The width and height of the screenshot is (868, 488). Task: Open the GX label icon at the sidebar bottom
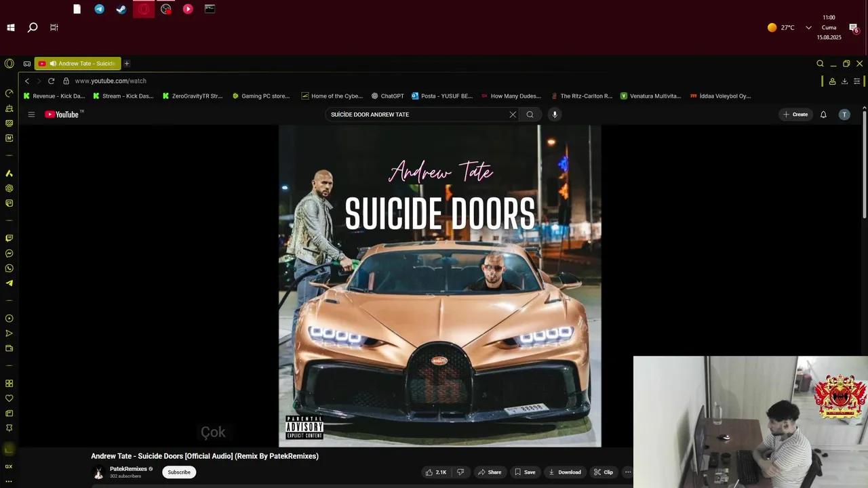[9, 466]
